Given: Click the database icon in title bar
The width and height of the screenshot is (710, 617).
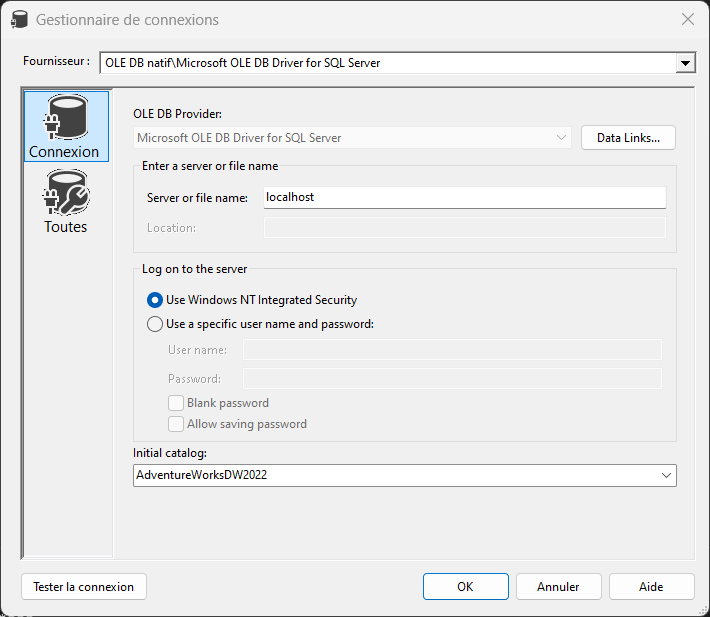Looking at the screenshot, I should (x=19, y=19).
